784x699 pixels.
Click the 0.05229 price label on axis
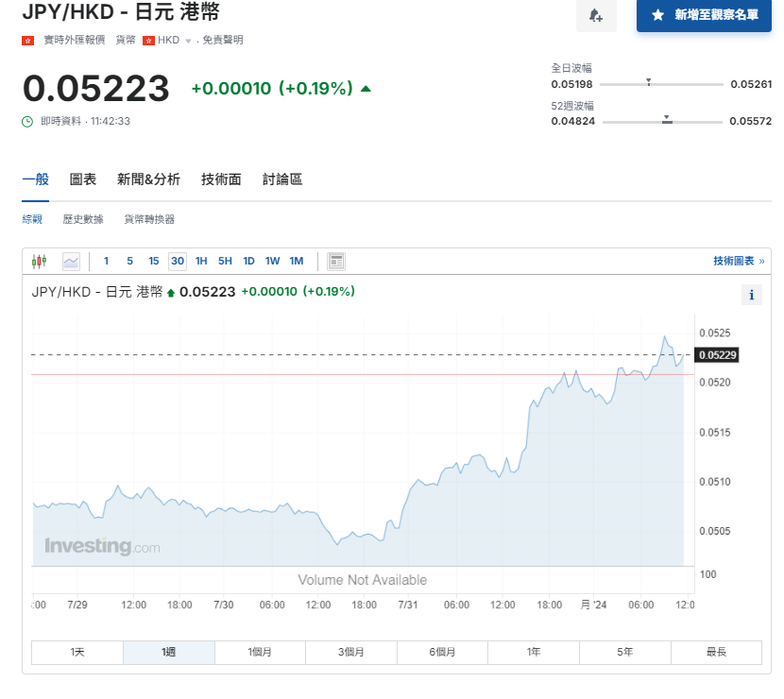[x=717, y=355]
